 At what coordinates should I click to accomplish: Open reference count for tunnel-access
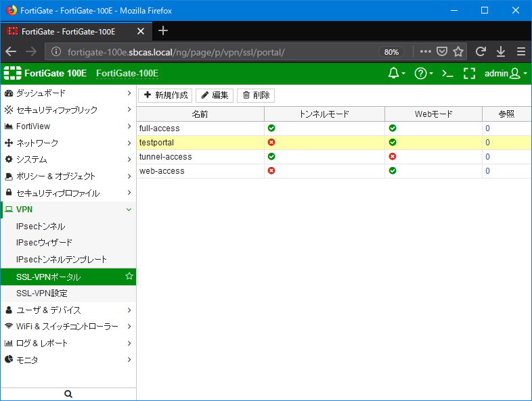point(487,157)
